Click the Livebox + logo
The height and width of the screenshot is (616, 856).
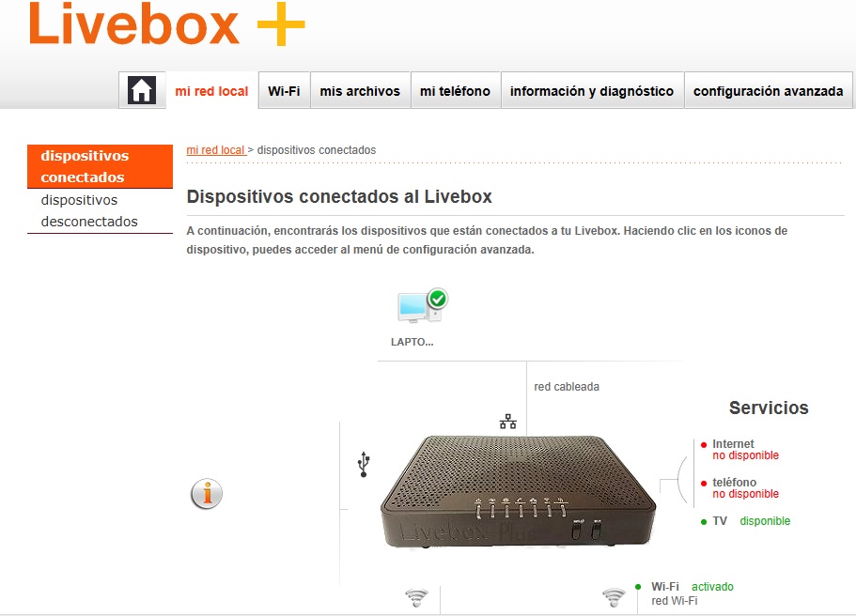[x=166, y=24]
